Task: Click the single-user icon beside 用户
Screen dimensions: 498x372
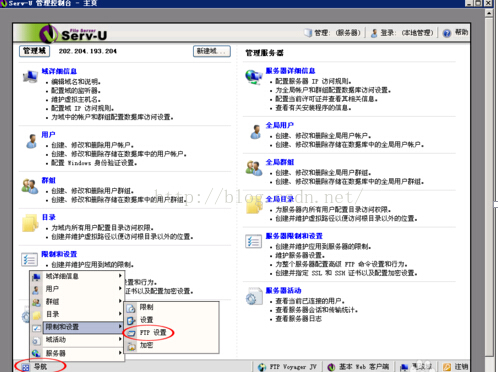Action: click(x=32, y=141)
